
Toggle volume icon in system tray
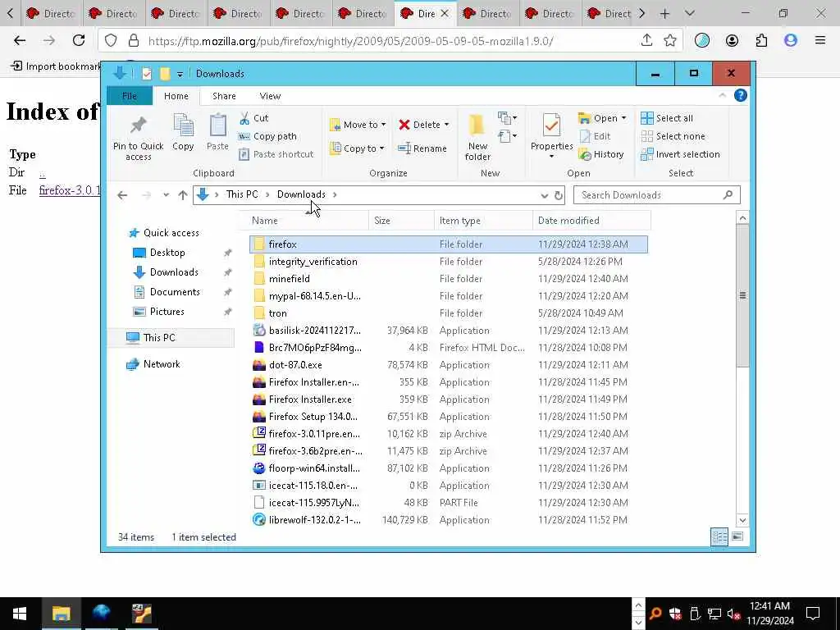click(x=733, y=614)
